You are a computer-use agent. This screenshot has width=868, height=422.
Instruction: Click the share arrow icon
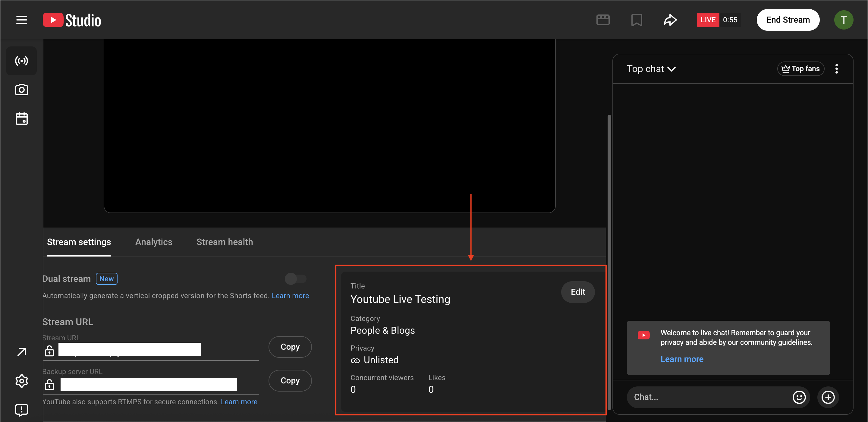pyautogui.click(x=670, y=20)
